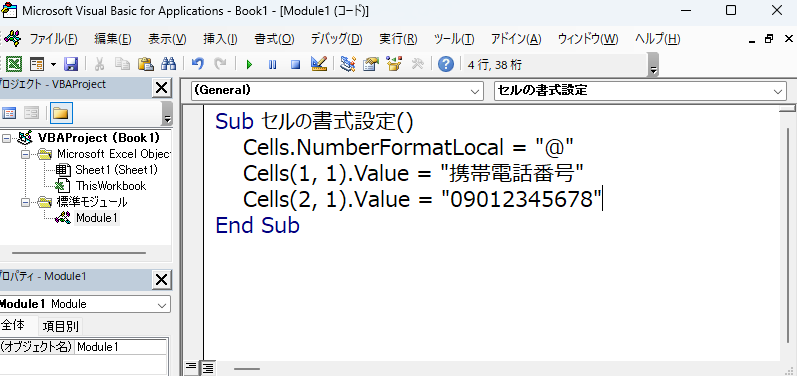Click the Project pane horizontal scrollbar
The width and height of the screenshot is (797, 376).
[79, 253]
